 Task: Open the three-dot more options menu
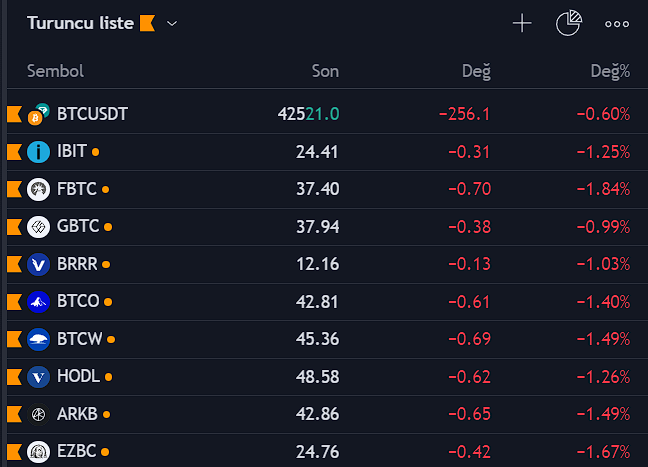point(617,24)
